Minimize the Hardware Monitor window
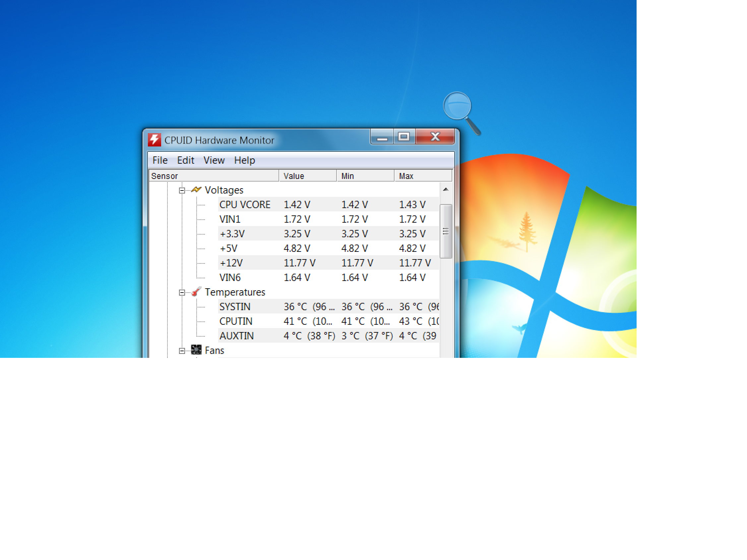 382,137
